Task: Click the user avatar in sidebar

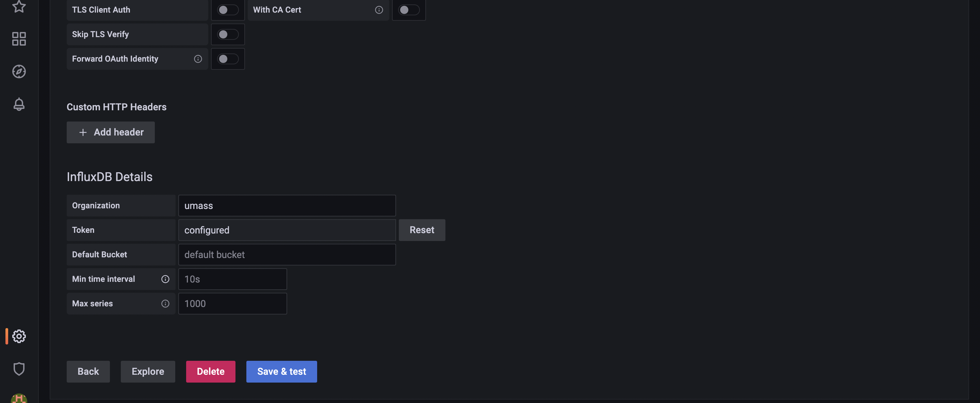Action: click(19, 398)
